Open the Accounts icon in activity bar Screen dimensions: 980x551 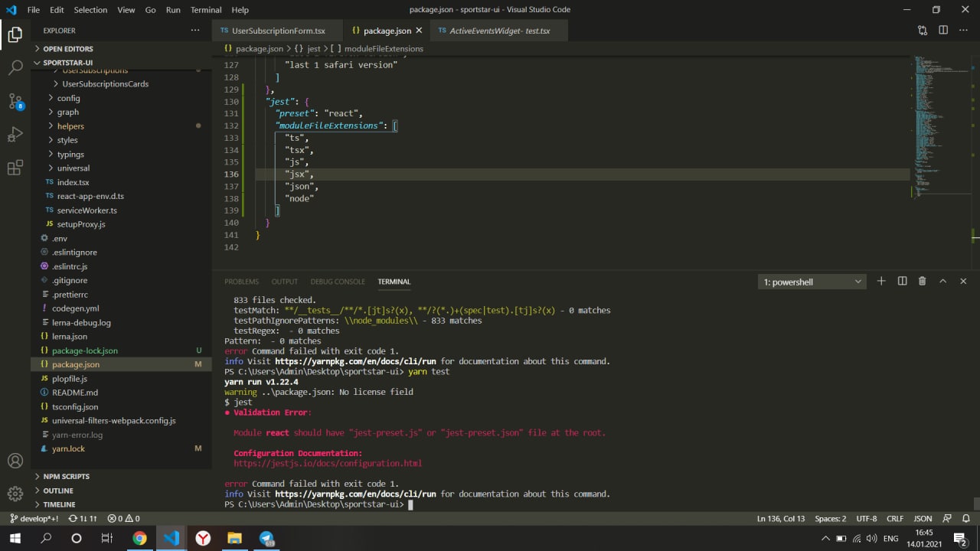[15, 461]
